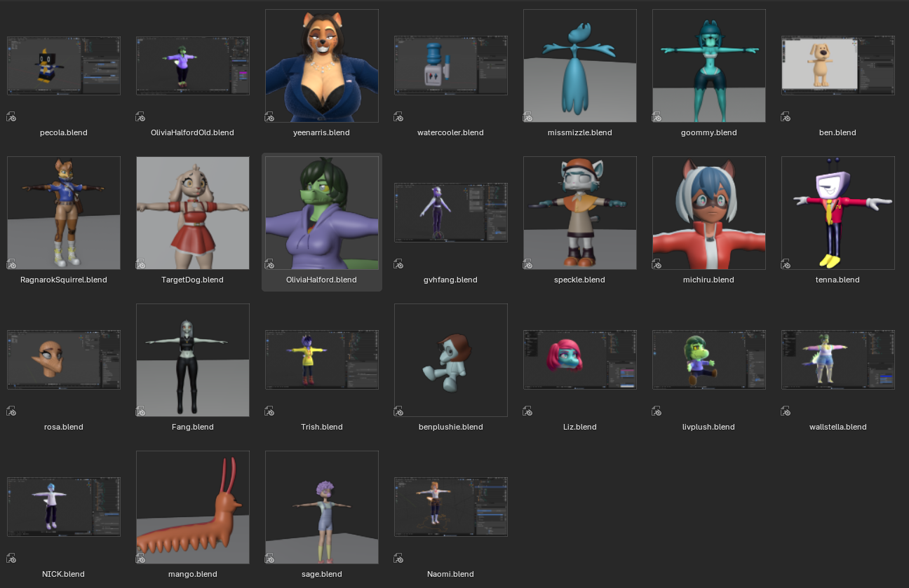Click the blend-file badge icon under Liz thumbnail
The image size is (909, 588).
click(527, 411)
